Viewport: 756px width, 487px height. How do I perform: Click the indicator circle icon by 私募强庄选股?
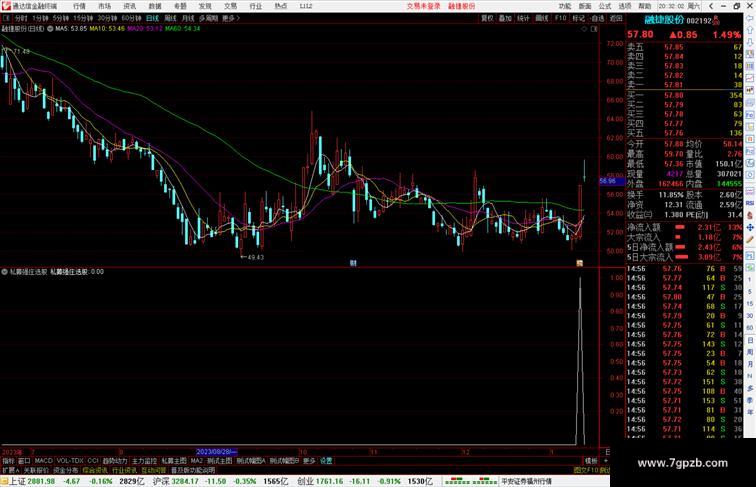pos(5,272)
